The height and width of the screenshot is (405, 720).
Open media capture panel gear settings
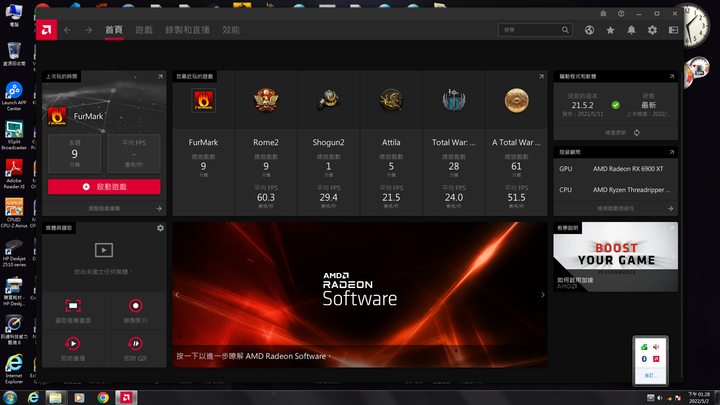160,228
